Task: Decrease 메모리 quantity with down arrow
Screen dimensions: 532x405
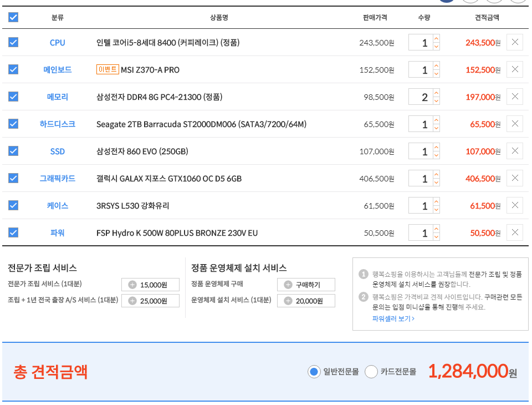Action: pos(436,101)
